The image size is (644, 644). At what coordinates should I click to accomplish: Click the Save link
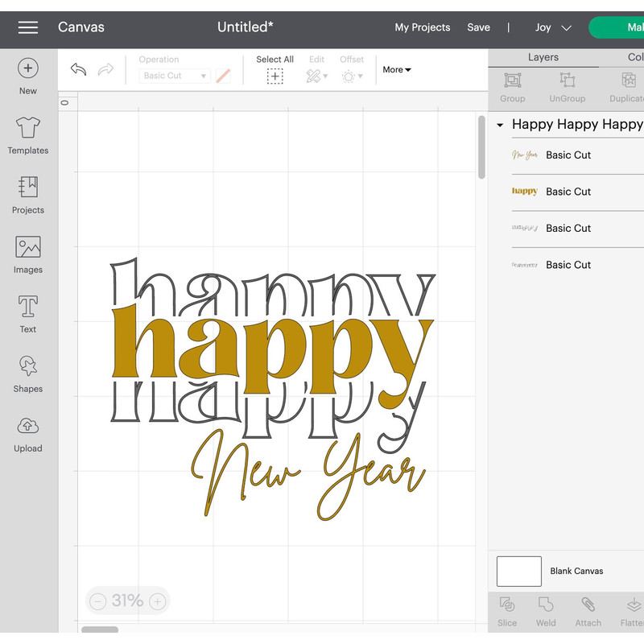click(478, 27)
